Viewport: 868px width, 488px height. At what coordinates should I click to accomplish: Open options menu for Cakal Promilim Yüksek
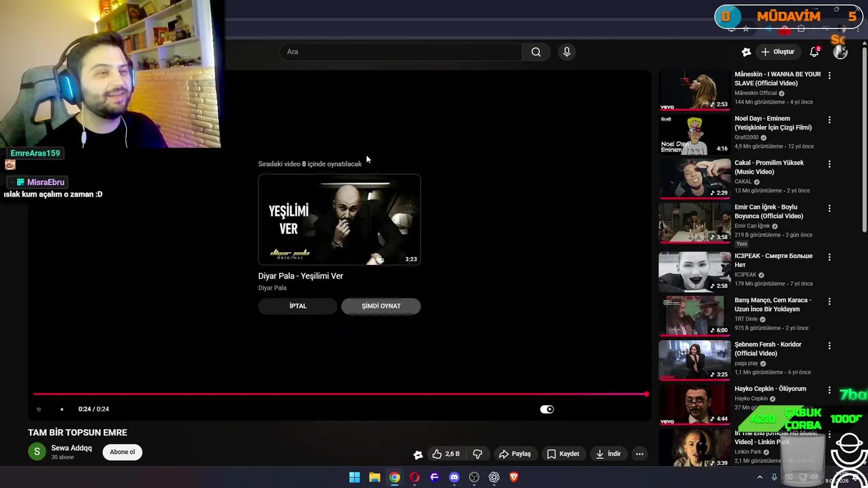(829, 164)
